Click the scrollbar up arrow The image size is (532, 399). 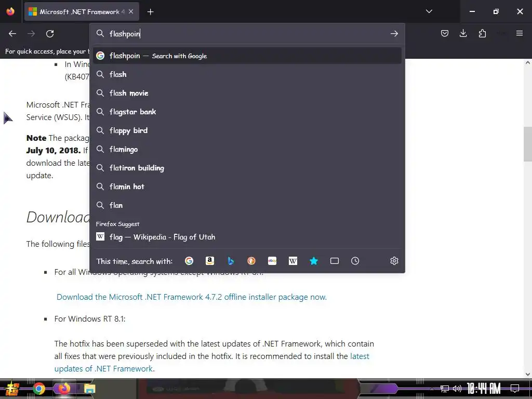(x=528, y=63)
